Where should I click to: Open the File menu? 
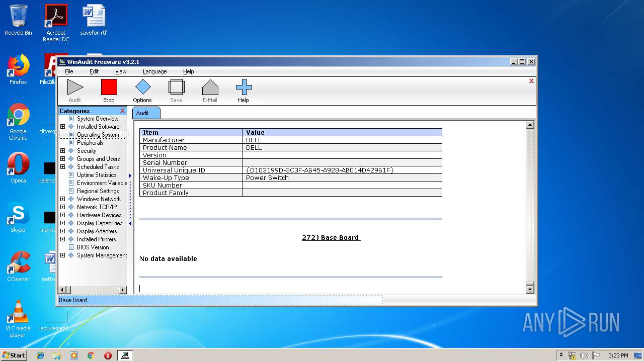click(x=69, y=71)
